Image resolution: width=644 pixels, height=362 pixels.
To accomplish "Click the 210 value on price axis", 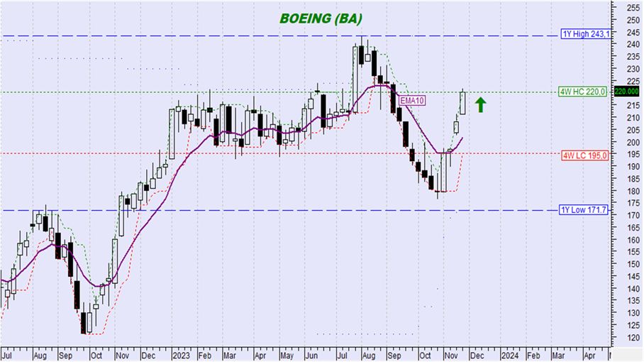I will pos(633,118).
